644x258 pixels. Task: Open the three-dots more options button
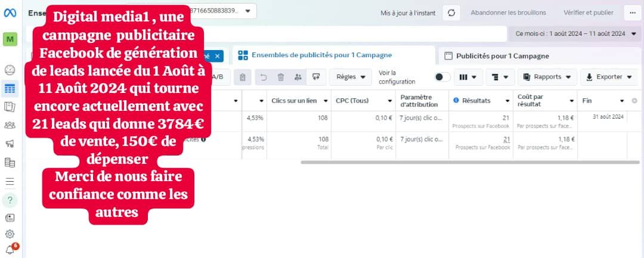(633, 13)
